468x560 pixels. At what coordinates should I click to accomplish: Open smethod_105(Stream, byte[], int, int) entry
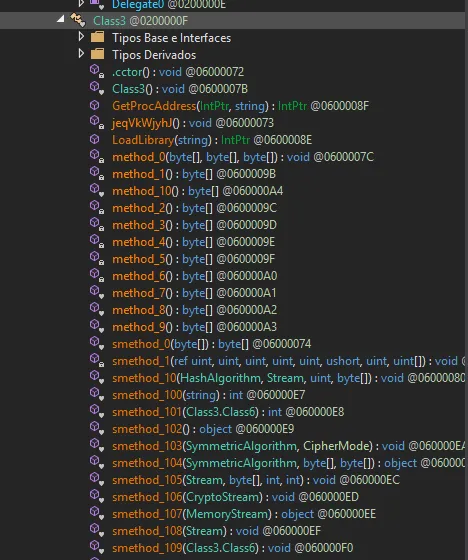pyautogui.click(x=256, y=480)
